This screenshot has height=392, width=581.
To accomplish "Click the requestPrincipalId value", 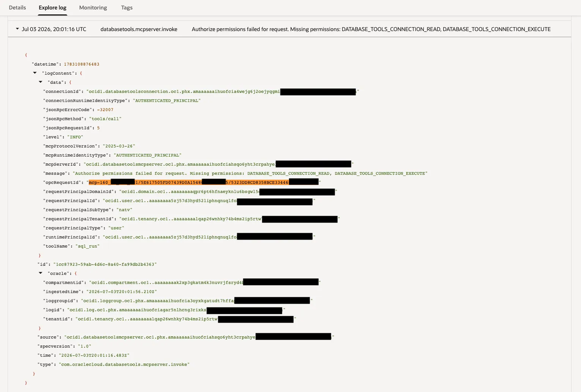I will pyautogui.click(x=209, y=201).
